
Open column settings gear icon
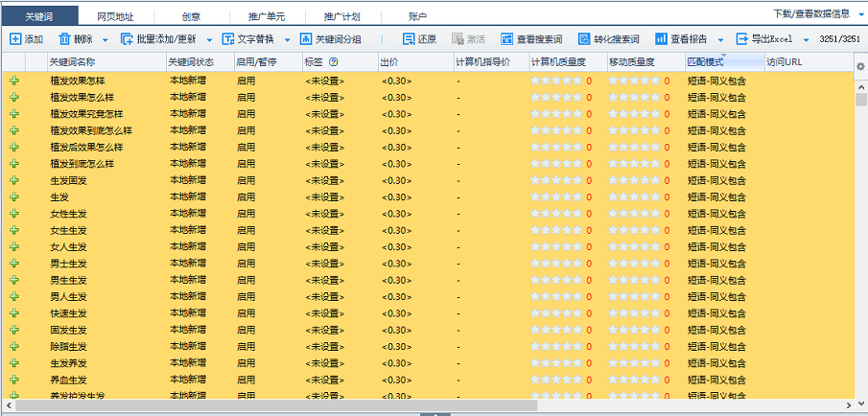click(x=860, y=66)
